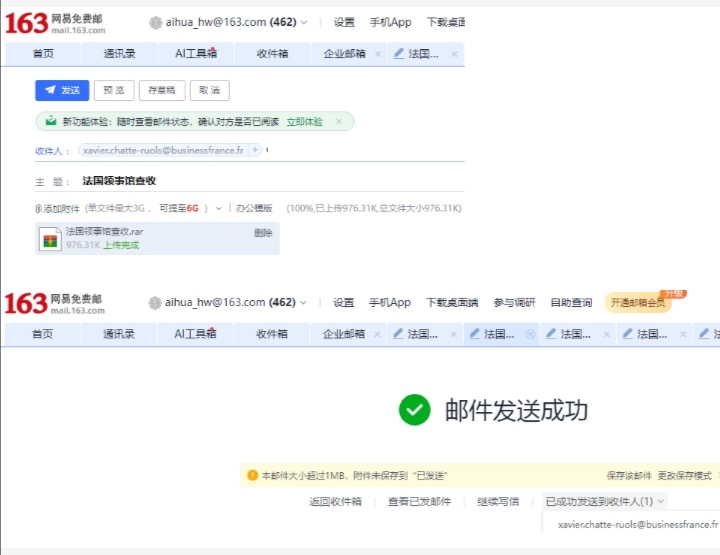Click the orange warning icon in the yellow notice
Viewport: 720px width, 555px height.
click(252, 475)
